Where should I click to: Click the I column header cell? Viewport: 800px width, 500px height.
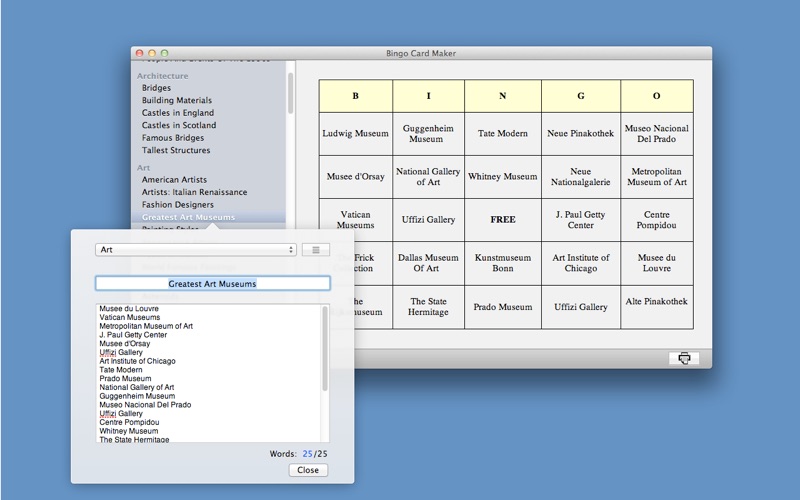429,96
